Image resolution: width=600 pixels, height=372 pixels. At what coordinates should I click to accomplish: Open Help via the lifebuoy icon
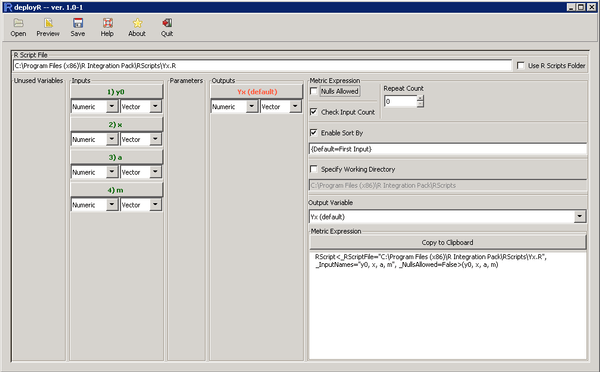(108, 23)
